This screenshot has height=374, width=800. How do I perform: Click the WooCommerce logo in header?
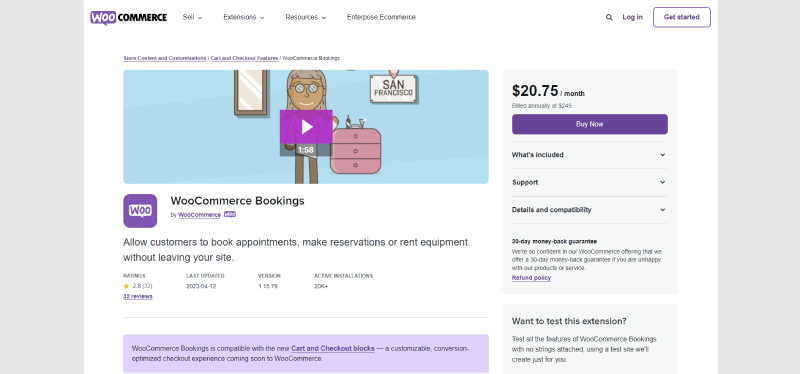coord(129,17)
